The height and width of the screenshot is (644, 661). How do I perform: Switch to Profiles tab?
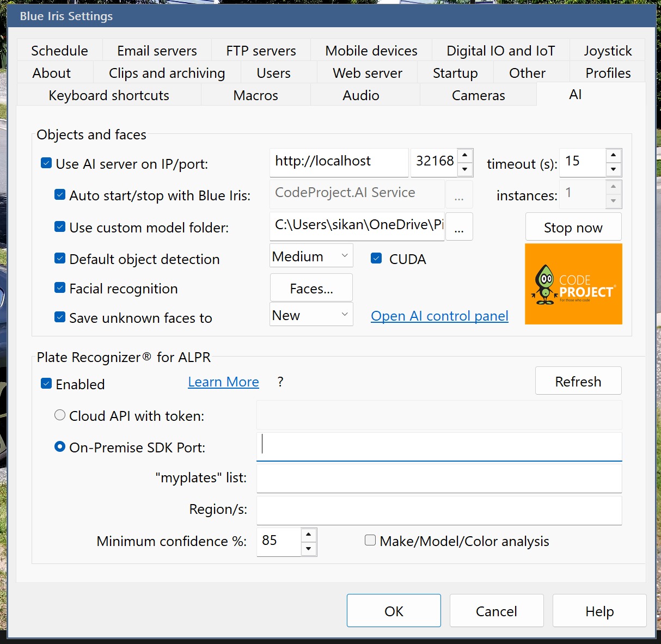pyautogui.click(x=608, y=73)
